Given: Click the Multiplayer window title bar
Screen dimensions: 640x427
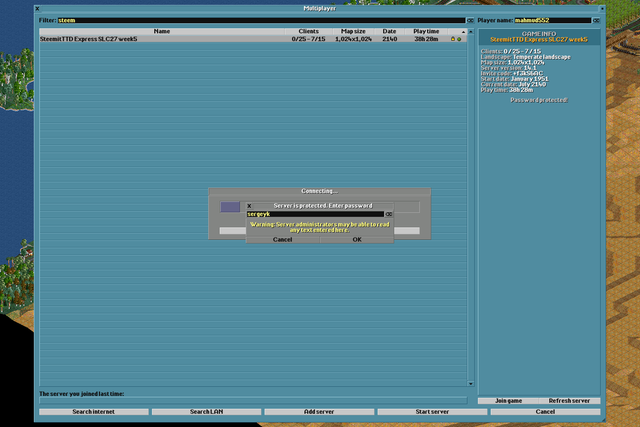Looking at the screenshot, I should pos(320,8).
